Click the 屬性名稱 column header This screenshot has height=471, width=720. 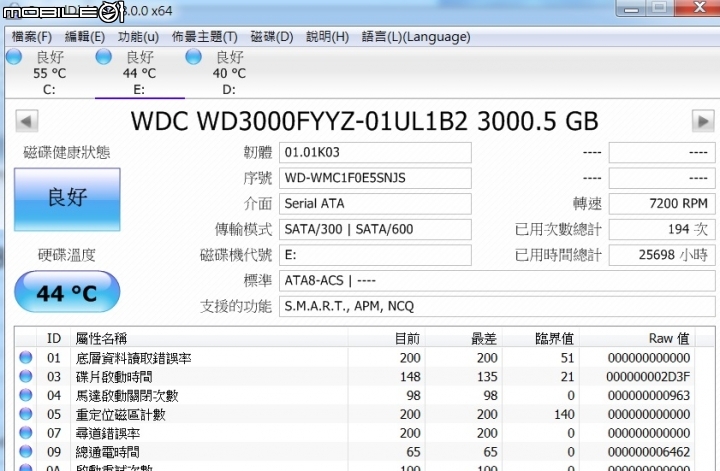point(209,339)
